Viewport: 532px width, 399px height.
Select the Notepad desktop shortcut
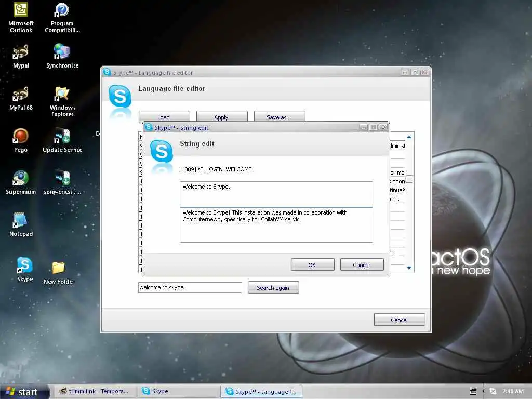tap(21, 224)
